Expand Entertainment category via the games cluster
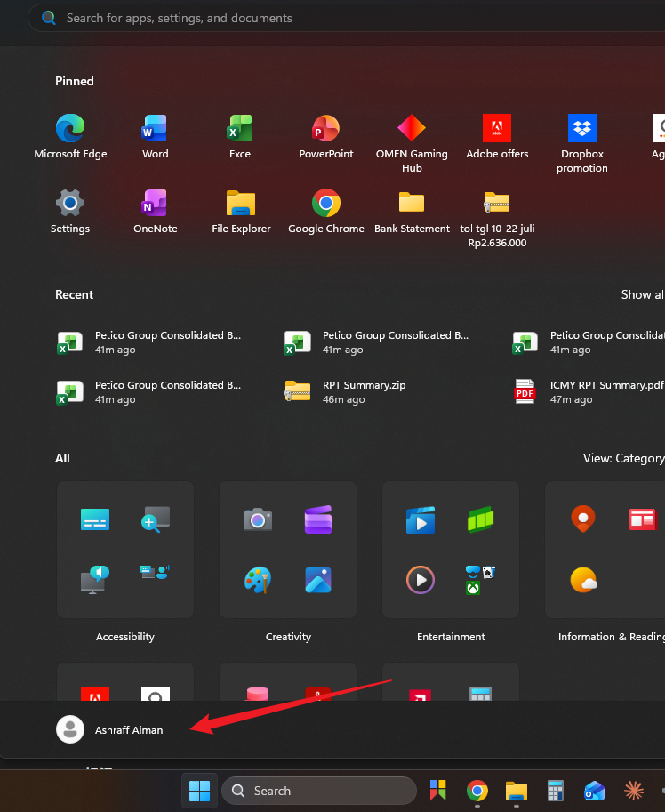Screen dimensions: 665x812 click(480, 580)
